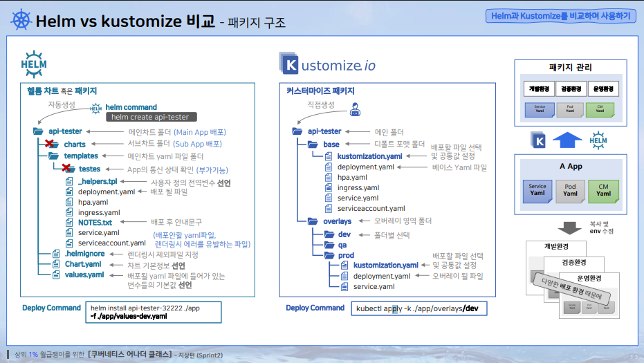
Task: Click the 'A App' title
Action: coord(571,167)
